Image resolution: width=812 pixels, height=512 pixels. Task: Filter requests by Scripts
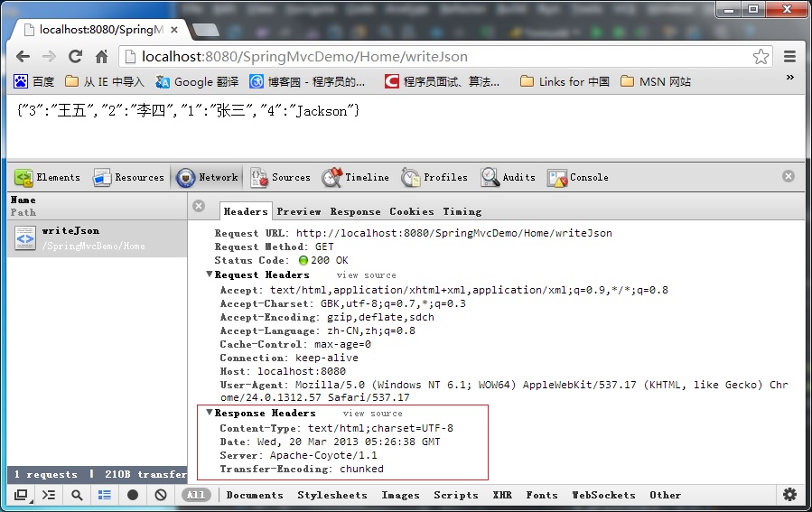point(456,495)
